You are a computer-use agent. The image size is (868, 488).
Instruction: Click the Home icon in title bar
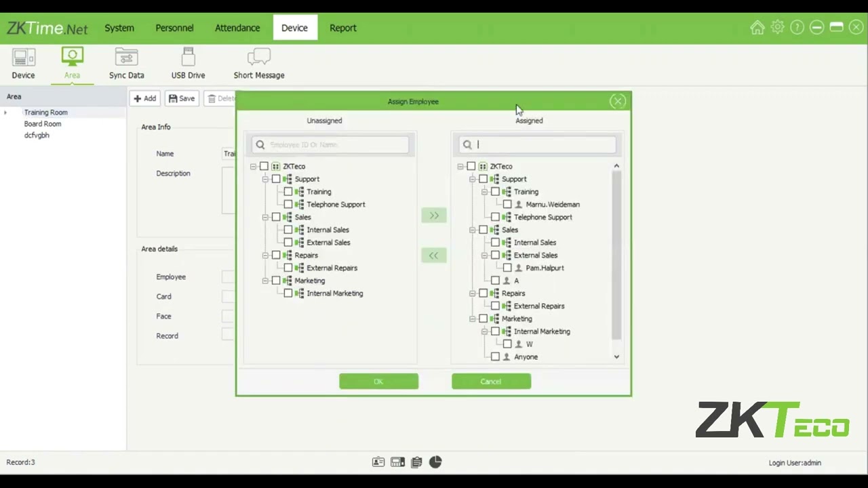757,28
